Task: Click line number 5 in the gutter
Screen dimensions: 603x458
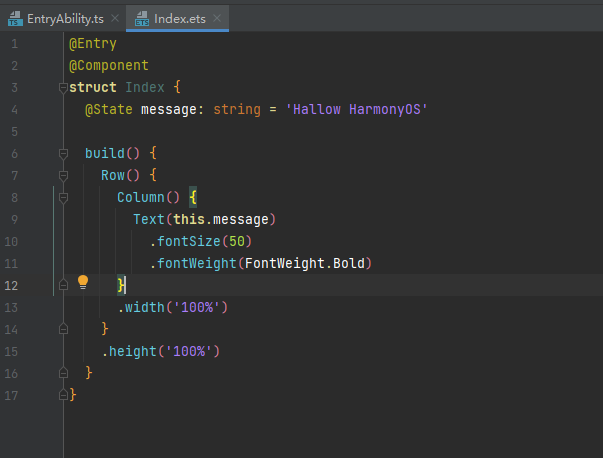Action: point(14,132)
